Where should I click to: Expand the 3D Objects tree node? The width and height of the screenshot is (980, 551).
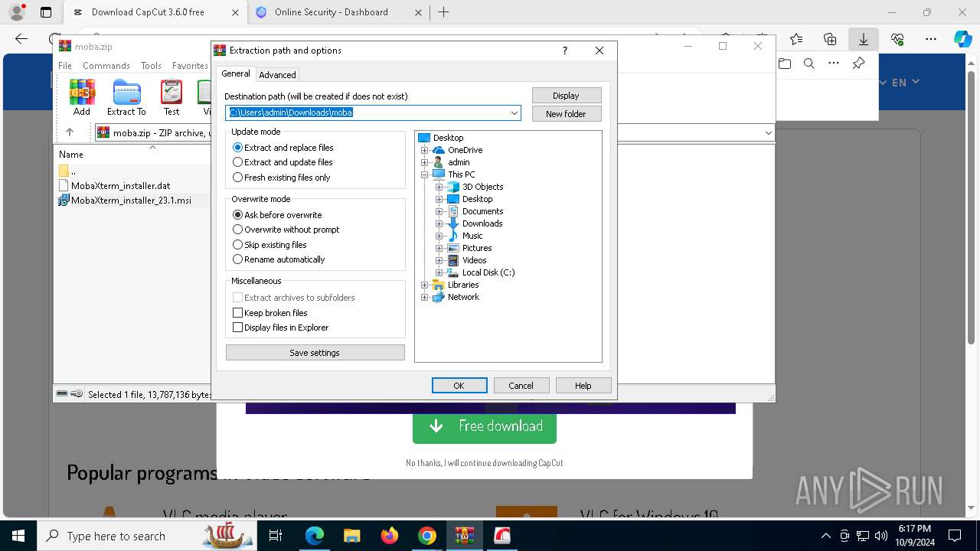click(439, 187)
